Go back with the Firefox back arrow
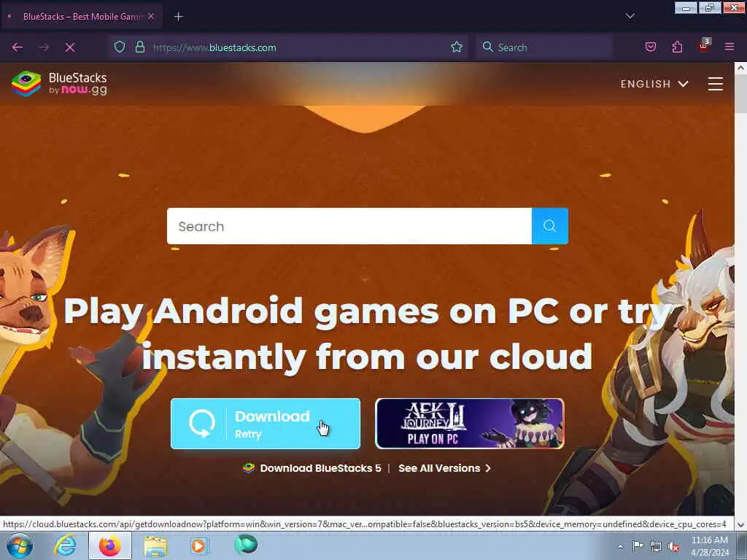The height and width of the screenshot is (560, 747). click(18, 47)
